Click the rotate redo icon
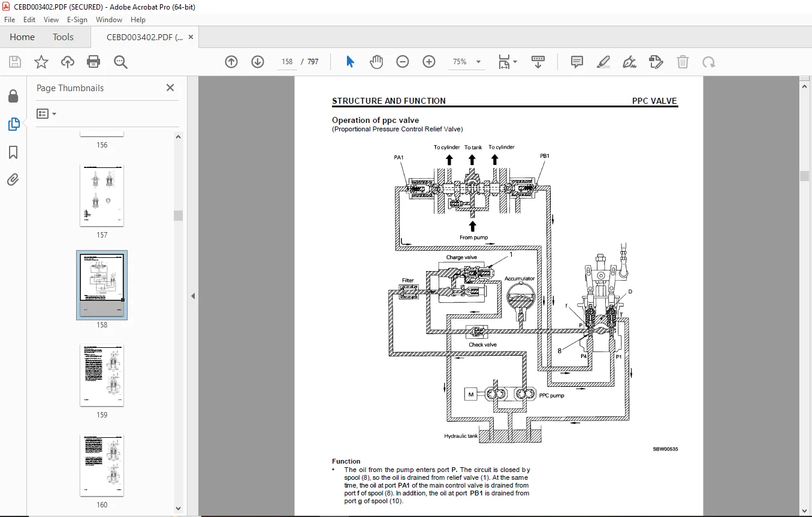This screenshot has height=517, width=812. (x=709, y=62)
